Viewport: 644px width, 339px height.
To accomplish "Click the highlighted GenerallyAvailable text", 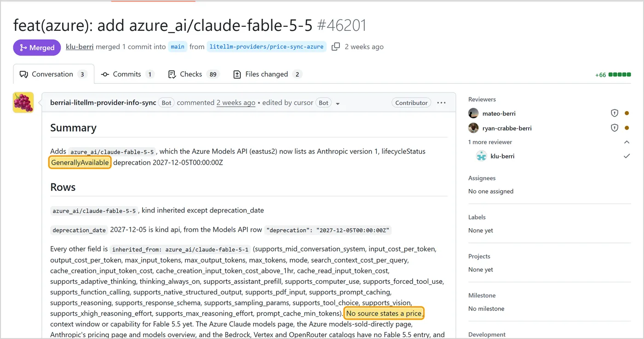I will 80,162.
